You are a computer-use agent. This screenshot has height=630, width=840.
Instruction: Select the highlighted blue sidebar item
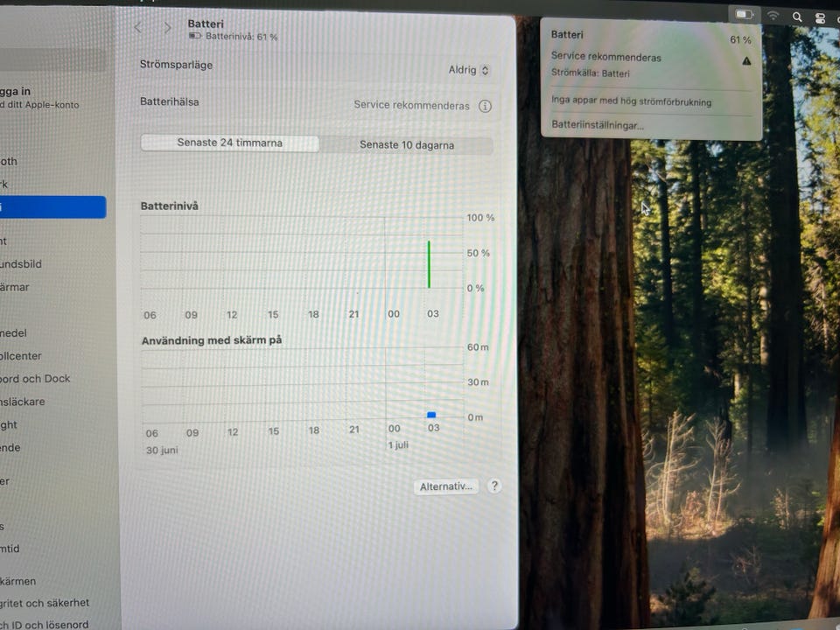tap(52, 206)
